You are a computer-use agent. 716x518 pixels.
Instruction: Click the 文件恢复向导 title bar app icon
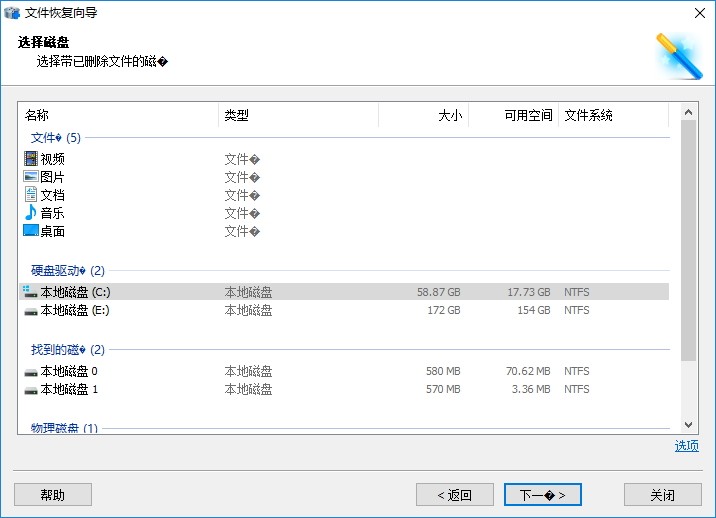point(12,13)
